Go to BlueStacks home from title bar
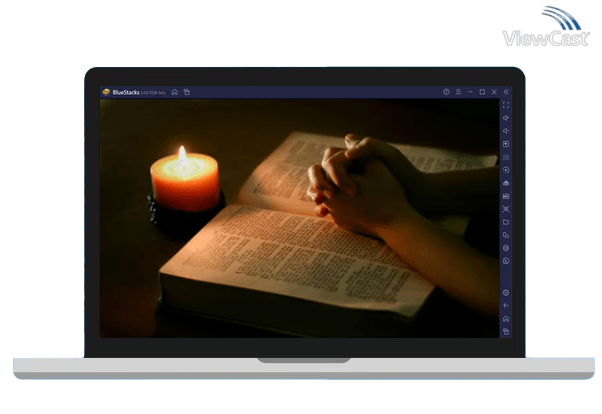 [175, 92]
